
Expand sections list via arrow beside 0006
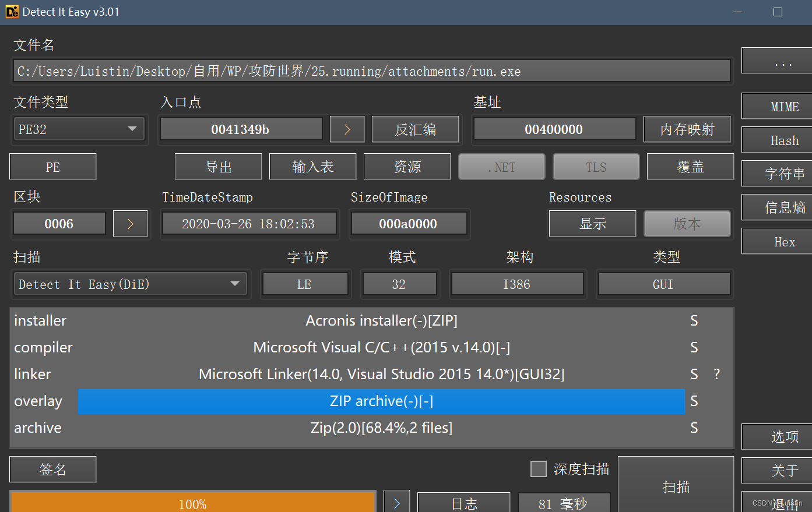click(x=130, y=223)
